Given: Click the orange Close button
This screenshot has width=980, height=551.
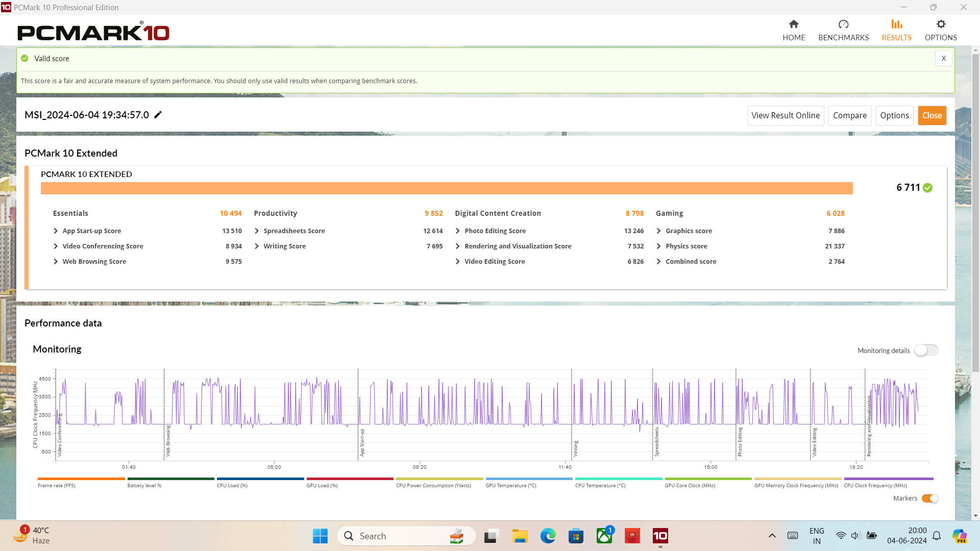Looking at the screenshot, I should point(932,115).
